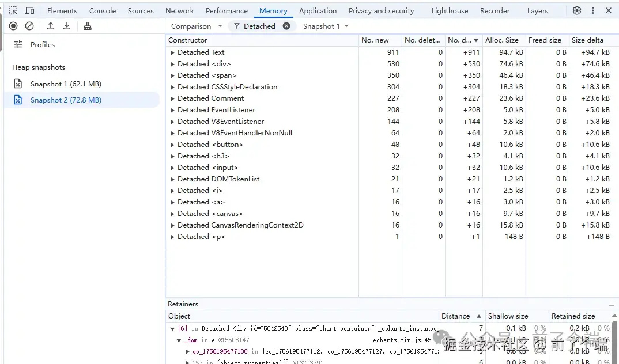The height and width of the screenshot is (364, 619).
Task: Click the +94.7 kB size delta cell
Action: (x=595, y=52)
